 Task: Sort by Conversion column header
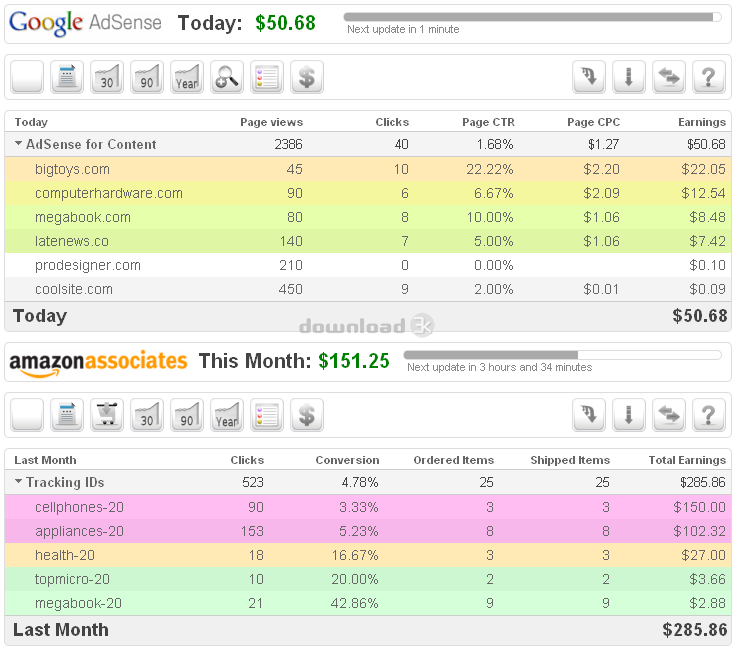tap(347, 460)
